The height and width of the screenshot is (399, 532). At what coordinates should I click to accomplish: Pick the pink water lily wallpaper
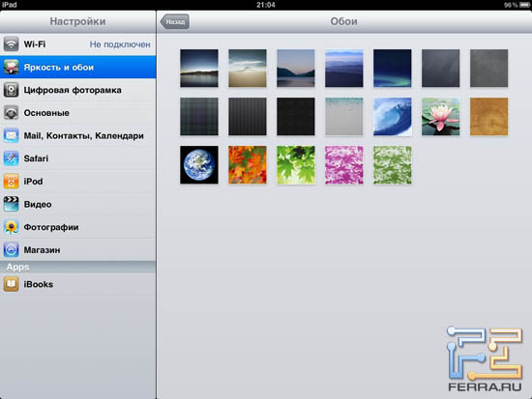tap(440, 117)
